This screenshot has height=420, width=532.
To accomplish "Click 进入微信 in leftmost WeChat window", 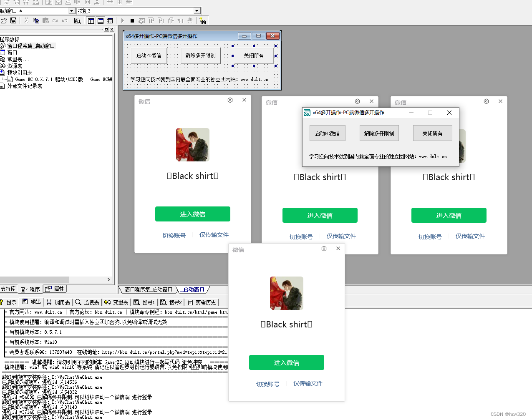I will 193,214.
